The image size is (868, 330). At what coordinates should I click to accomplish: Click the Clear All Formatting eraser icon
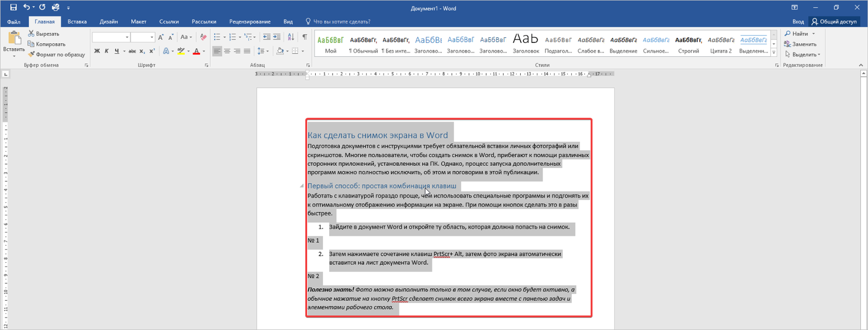203,37
